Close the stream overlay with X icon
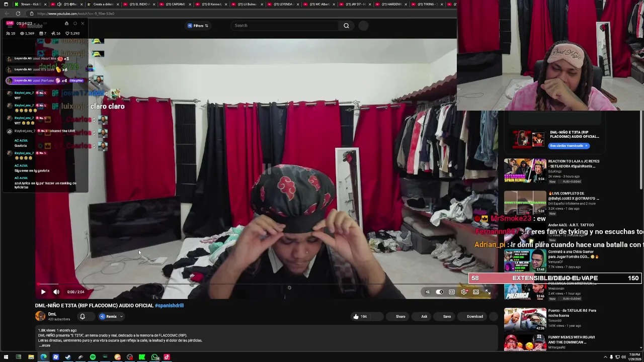644x362 pixels. coord(83,23)
